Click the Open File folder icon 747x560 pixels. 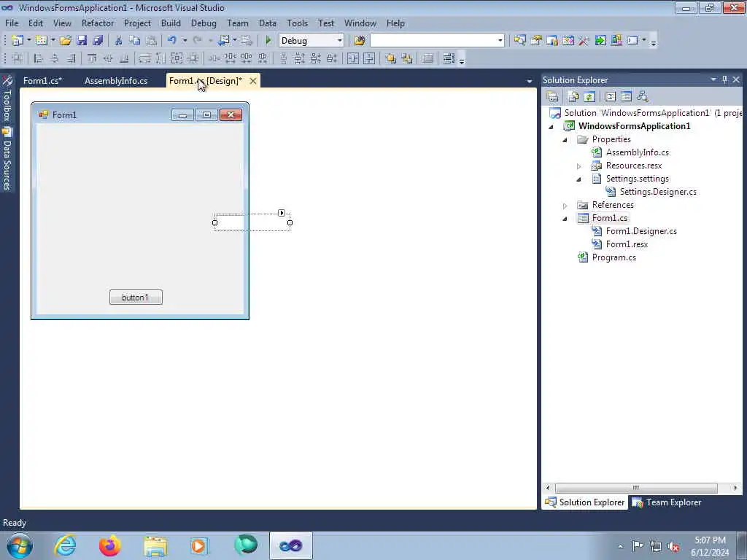tap(65, 41)
